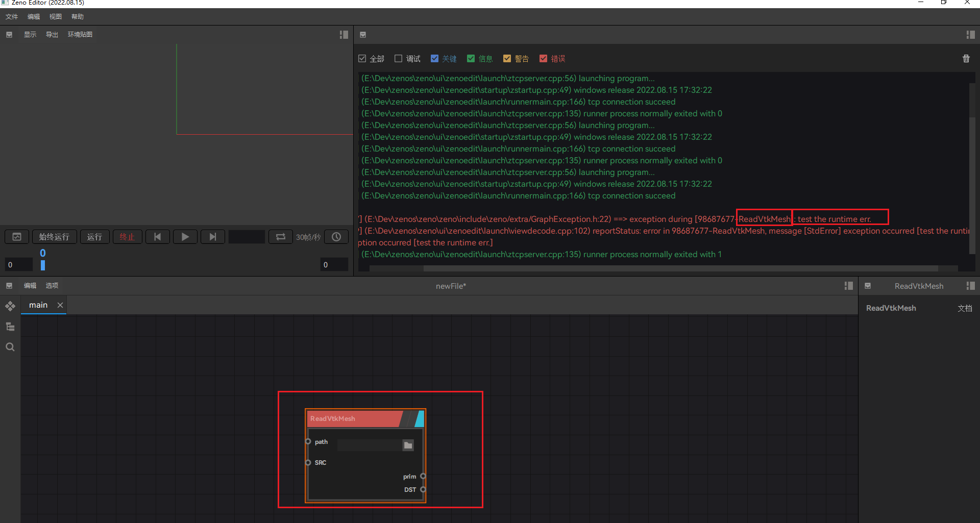Enable the 调试 log filter checkbox

[x=399, y=59]
